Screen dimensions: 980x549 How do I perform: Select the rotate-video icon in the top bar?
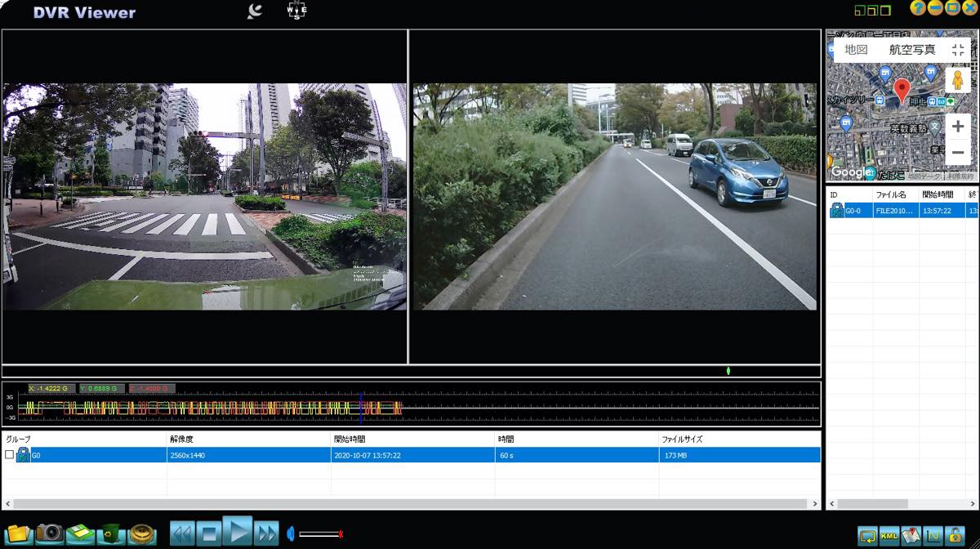pos(253,11)
